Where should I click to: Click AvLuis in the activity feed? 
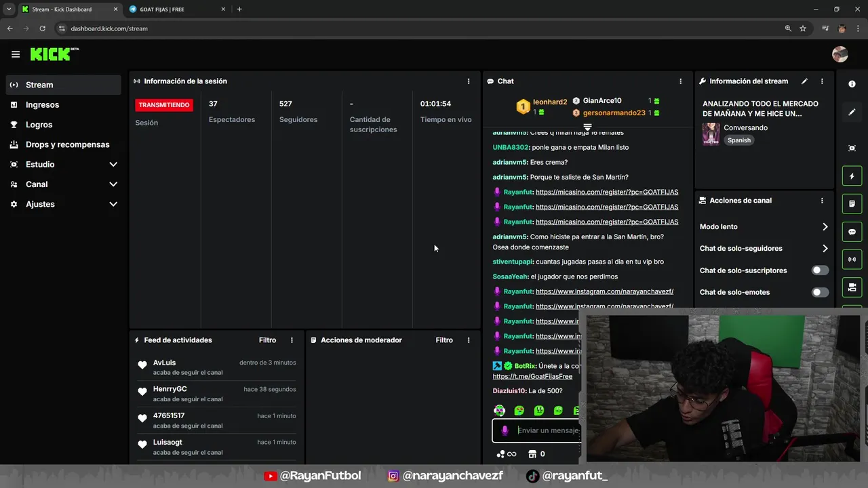coord(164,363)
